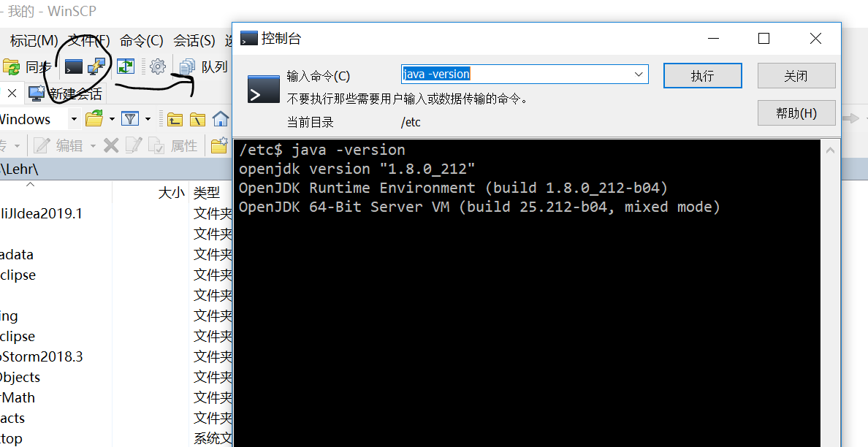Click the 执行 button
The image size is (868, 447).
[x=702, y=75]
